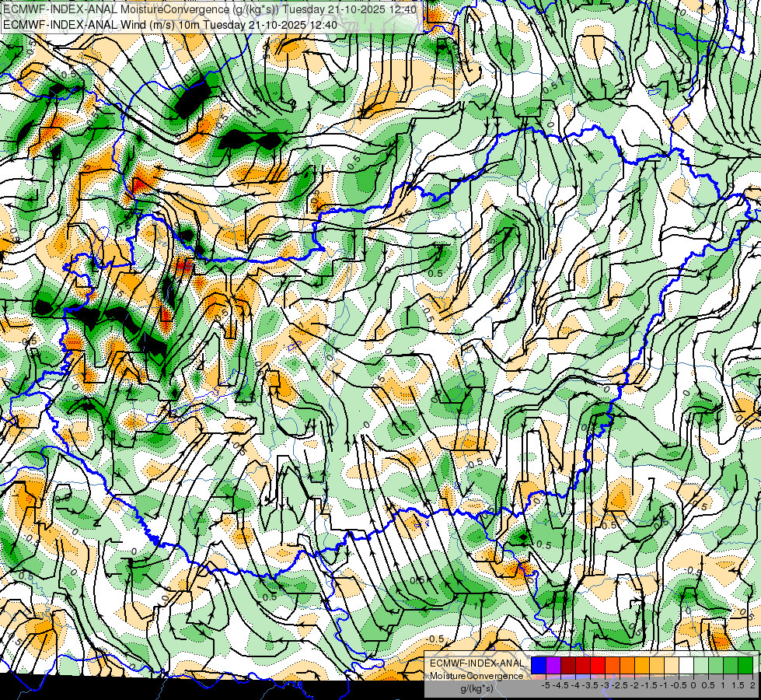Click the '-4.5' tick label on legend scale

tap(560, 685)
